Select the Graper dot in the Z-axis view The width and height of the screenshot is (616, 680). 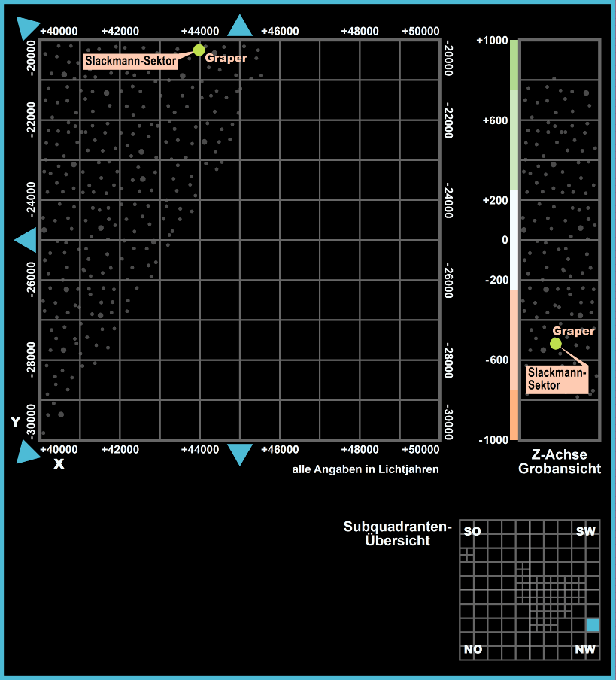coord(555,343)
